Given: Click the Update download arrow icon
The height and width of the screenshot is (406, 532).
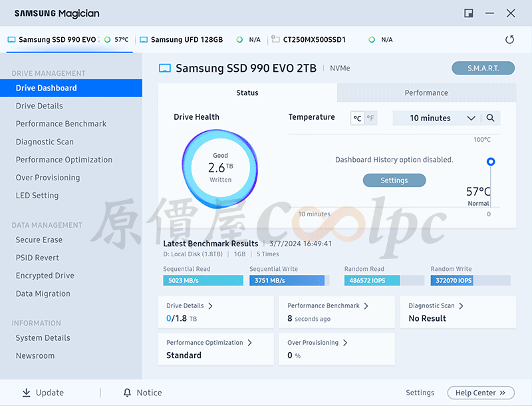Looking at the screenshot, I should tap(26, 393).
